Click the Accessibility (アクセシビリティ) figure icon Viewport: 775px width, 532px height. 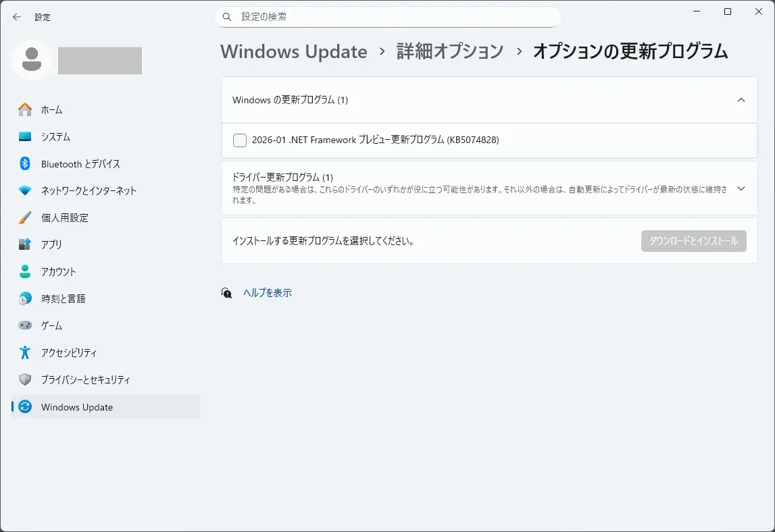[x=25, y=352]
